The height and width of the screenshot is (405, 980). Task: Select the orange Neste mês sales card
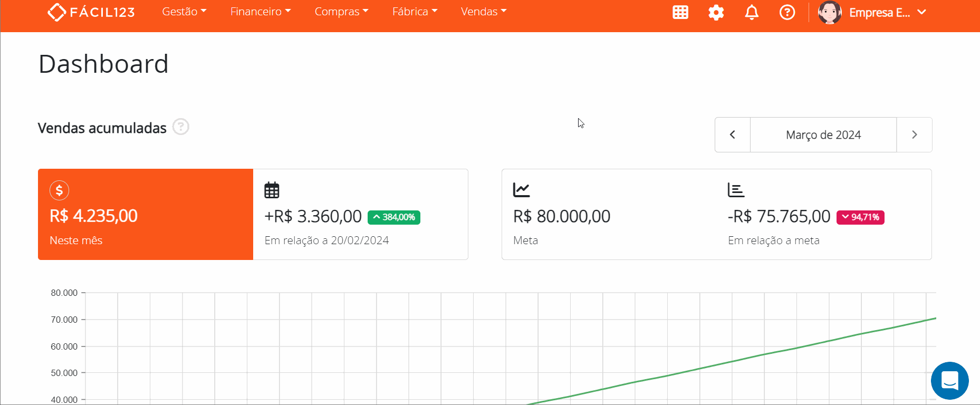click(x=146, y=214)
